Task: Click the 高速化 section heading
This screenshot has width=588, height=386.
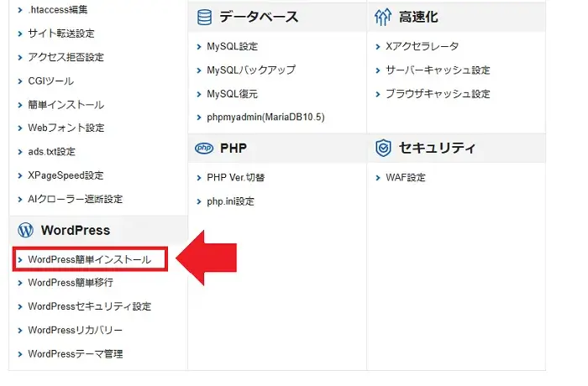Action: click(418, 18)
